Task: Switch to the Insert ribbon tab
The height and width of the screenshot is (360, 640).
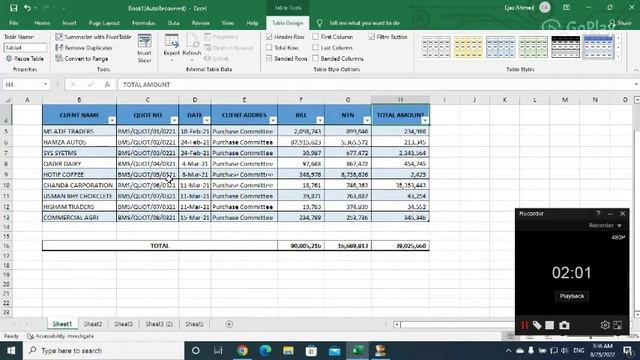Action: pyautogui.click(x=69, y=23)
